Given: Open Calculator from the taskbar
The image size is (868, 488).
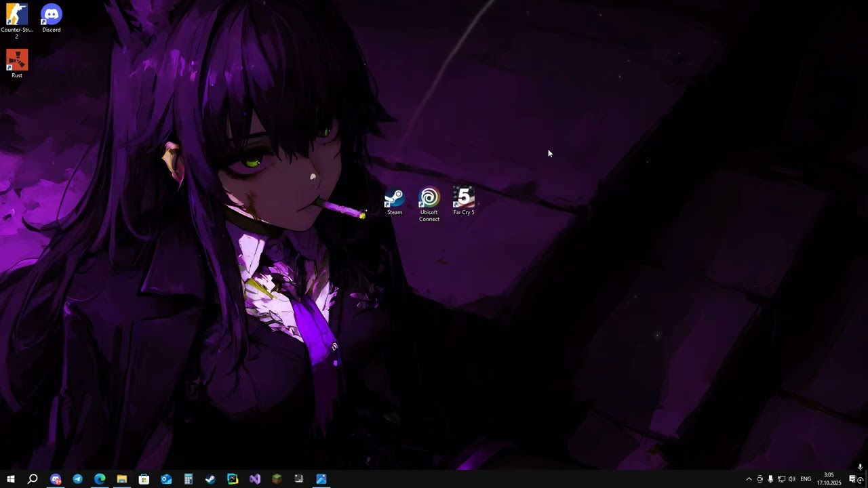Looking at the screenshot, I should [x=189, y=479].
